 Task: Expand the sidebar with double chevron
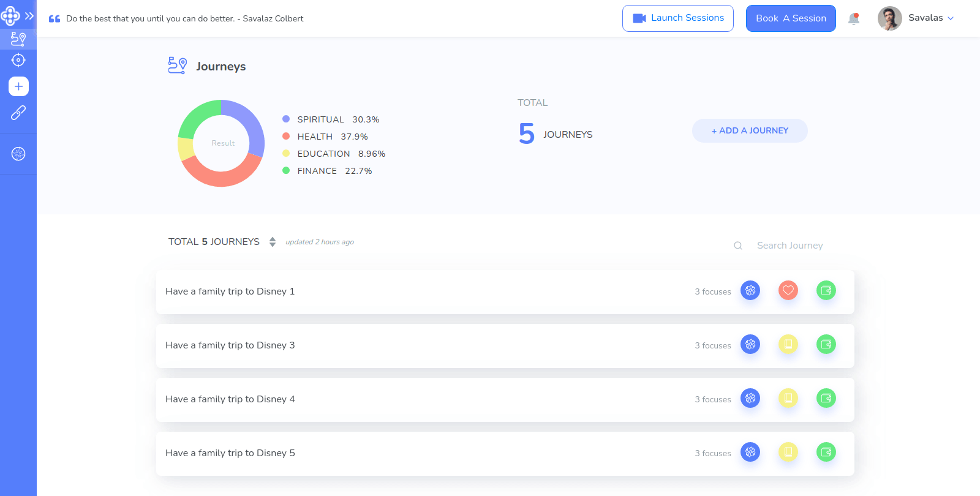(29, 16)
